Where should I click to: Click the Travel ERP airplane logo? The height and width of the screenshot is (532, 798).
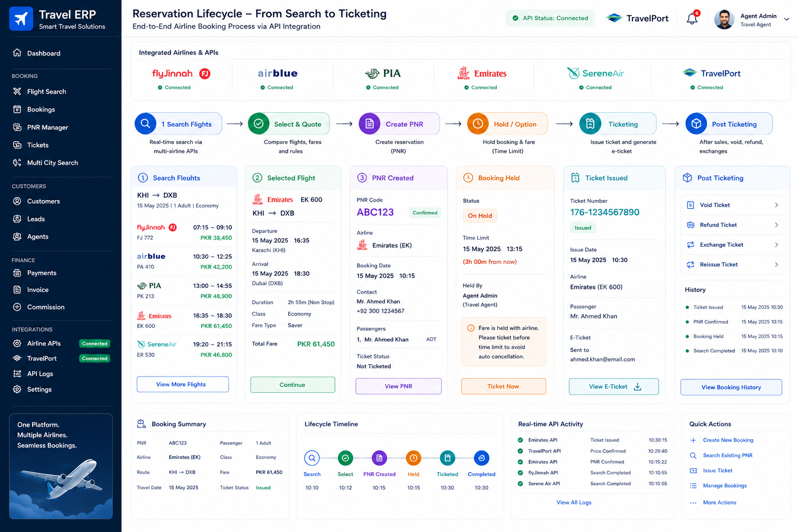coord(21,19)
